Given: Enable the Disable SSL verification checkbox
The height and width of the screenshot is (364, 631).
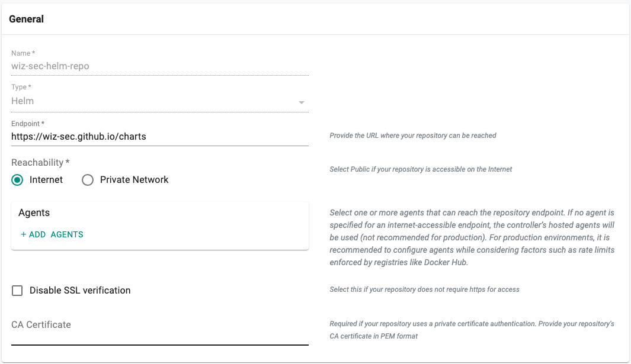Looking at the screenshot, I should click(x=17, y=291).
